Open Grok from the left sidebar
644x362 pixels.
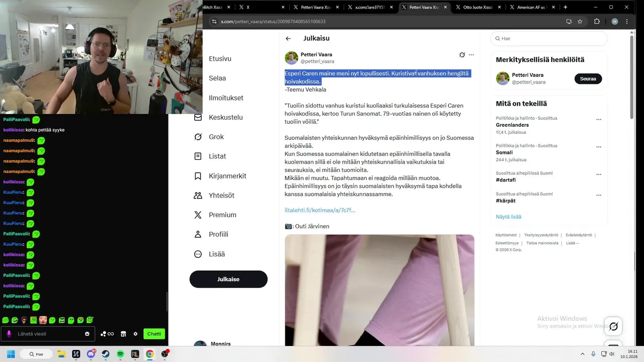[x=209, y=137]
